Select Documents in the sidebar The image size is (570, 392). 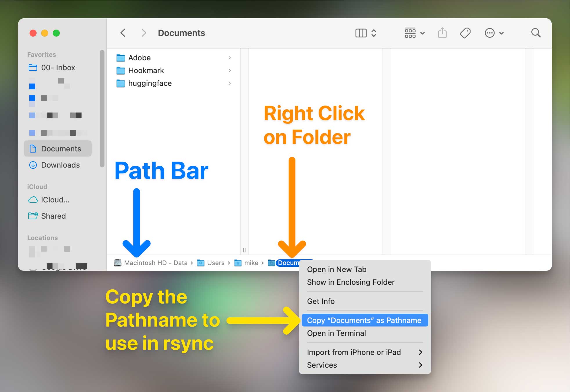(58, 149)
